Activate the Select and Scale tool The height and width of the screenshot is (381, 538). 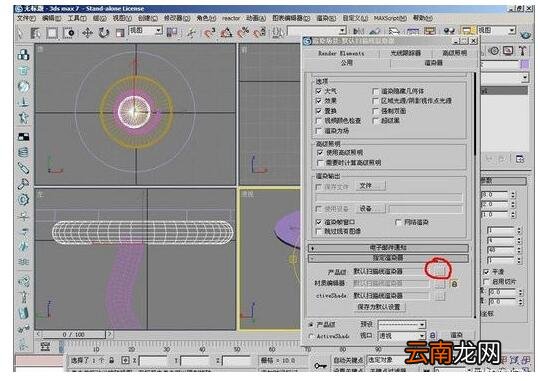pos(119,33)
